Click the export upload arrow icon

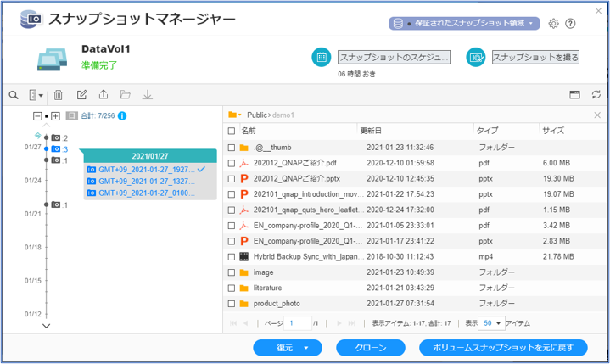tap(104, 96)
